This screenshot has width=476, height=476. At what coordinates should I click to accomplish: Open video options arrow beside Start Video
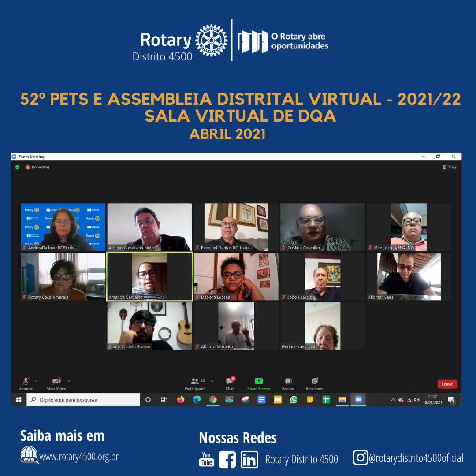69,381
